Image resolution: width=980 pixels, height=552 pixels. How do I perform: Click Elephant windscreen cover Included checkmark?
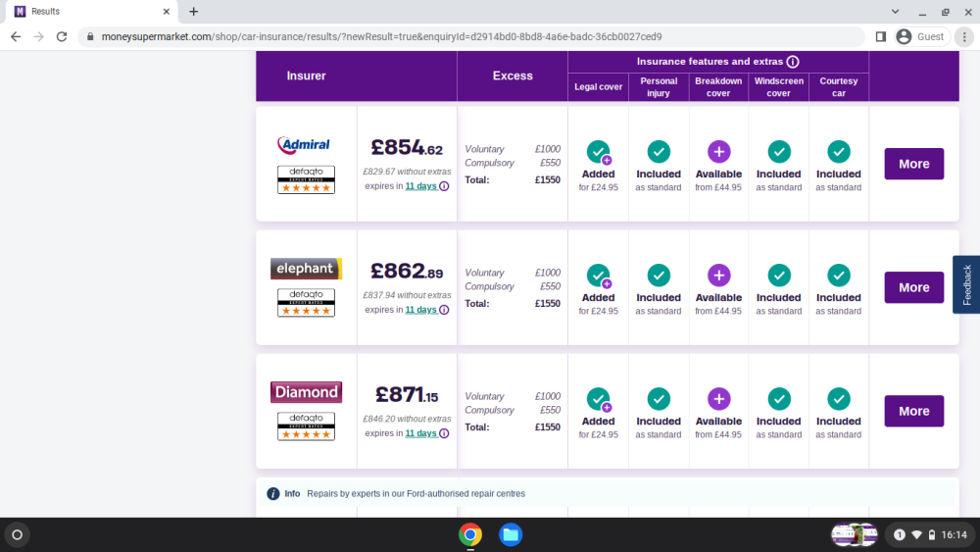pyautogui.click(x=779, y=276)
